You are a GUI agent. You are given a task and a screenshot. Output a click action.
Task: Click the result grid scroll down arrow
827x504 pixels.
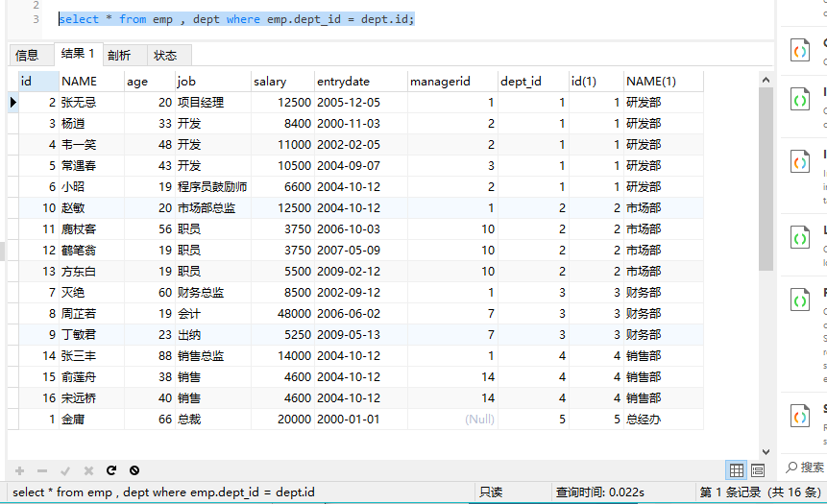click(x=766, y=452)
